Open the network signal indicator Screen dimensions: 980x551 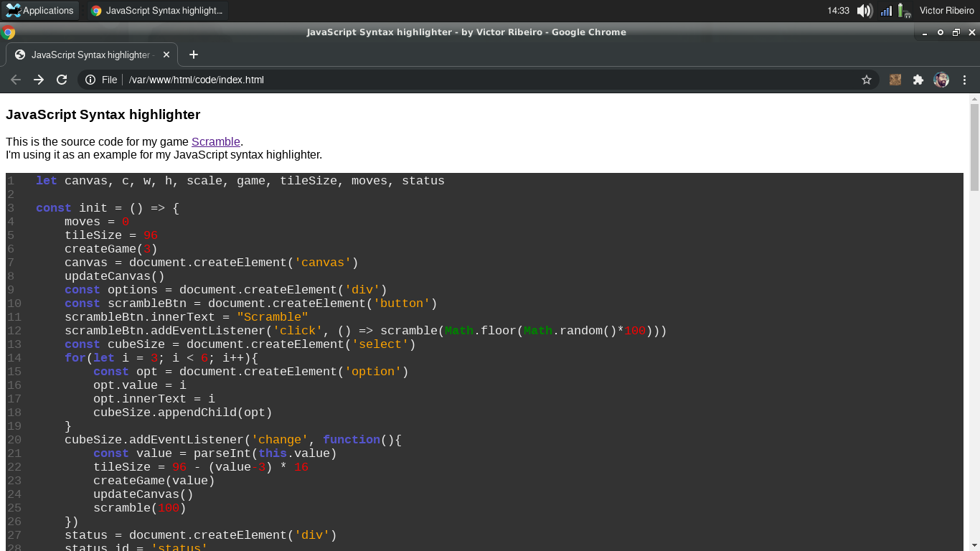tap(886, 10)
